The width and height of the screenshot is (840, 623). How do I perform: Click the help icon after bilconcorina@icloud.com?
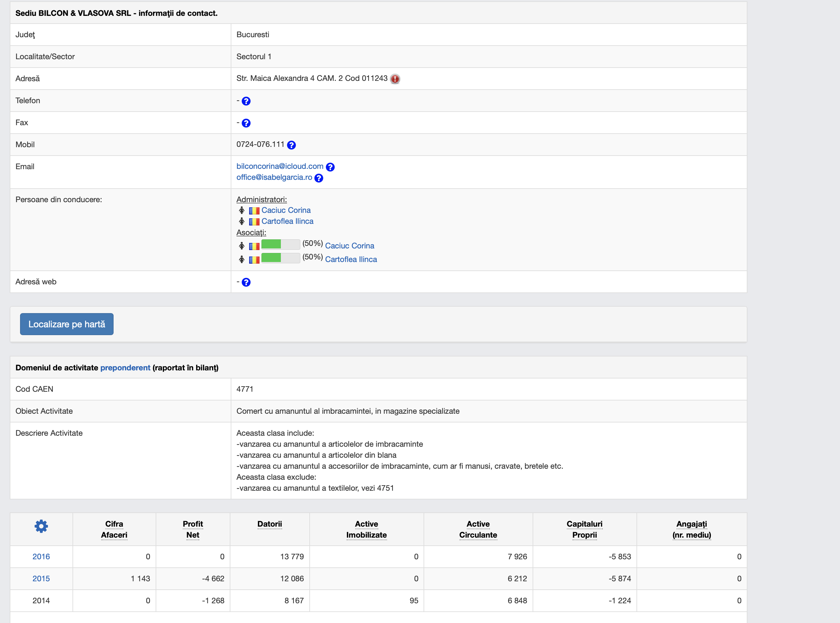click(330, 167)
